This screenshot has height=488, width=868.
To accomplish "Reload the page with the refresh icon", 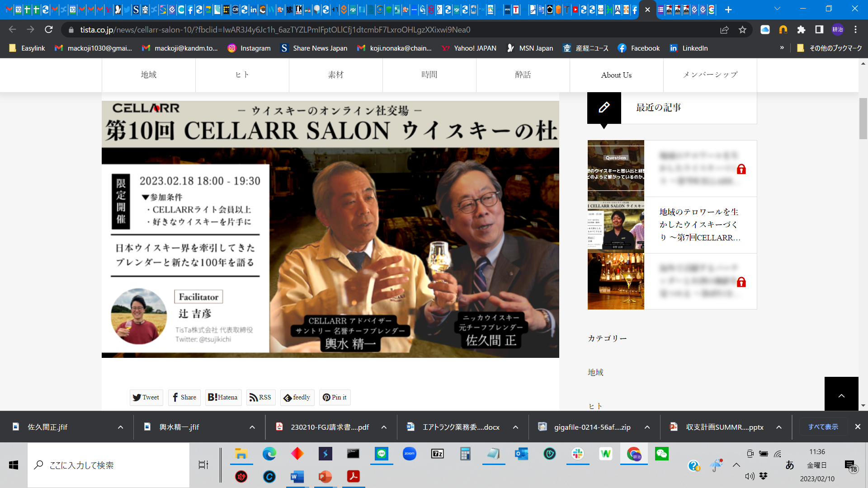I will coord(49,29).
